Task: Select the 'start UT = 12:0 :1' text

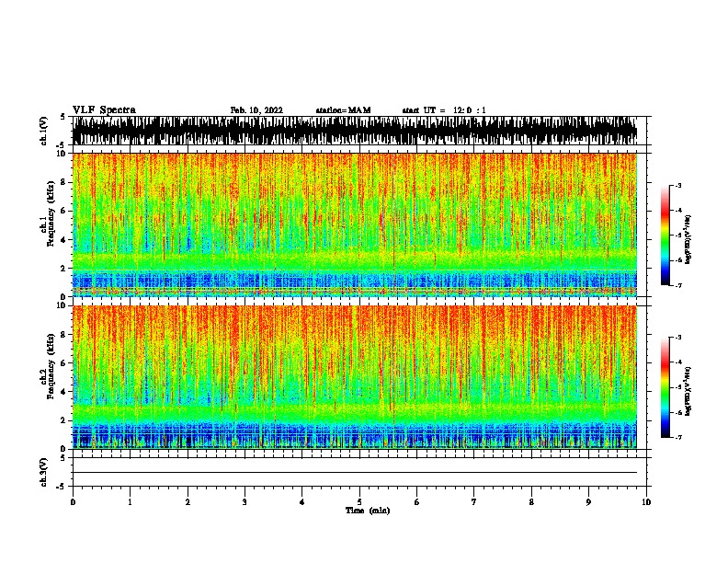Action: 444,110
